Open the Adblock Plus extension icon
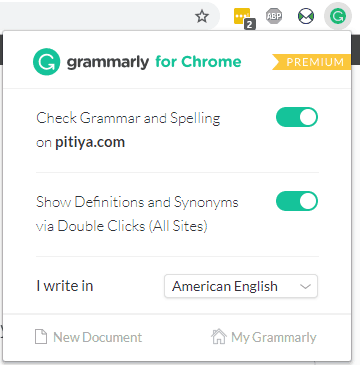Image resolution: width=360 pixels, height=365 pixels. tap(274, 16)
